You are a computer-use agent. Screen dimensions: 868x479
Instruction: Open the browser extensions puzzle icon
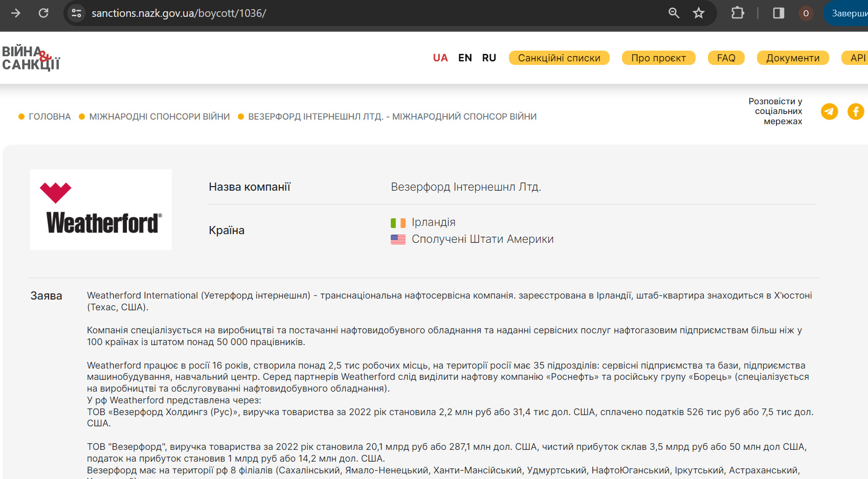pyautogui.click(x=738, y=13)
